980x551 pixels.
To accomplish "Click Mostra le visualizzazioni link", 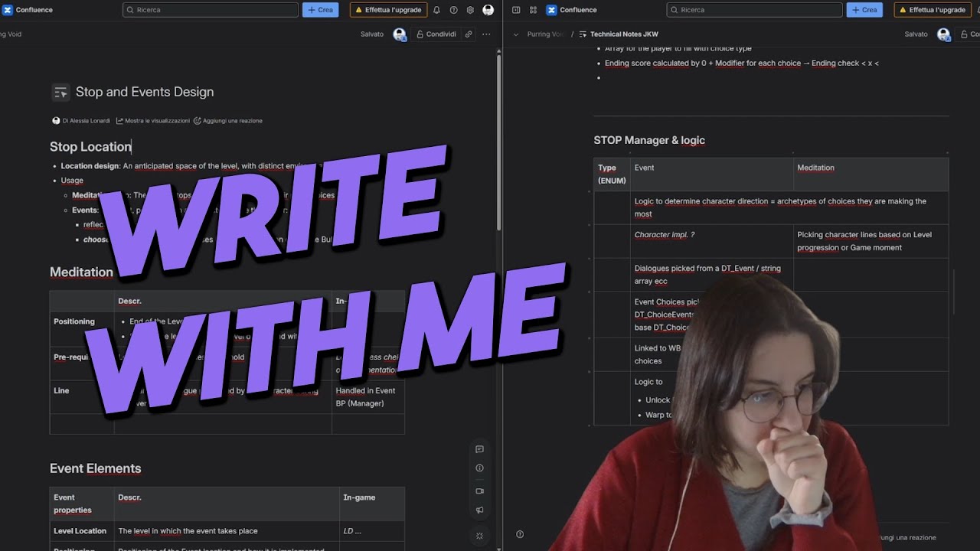I will [x=152, y=121].
